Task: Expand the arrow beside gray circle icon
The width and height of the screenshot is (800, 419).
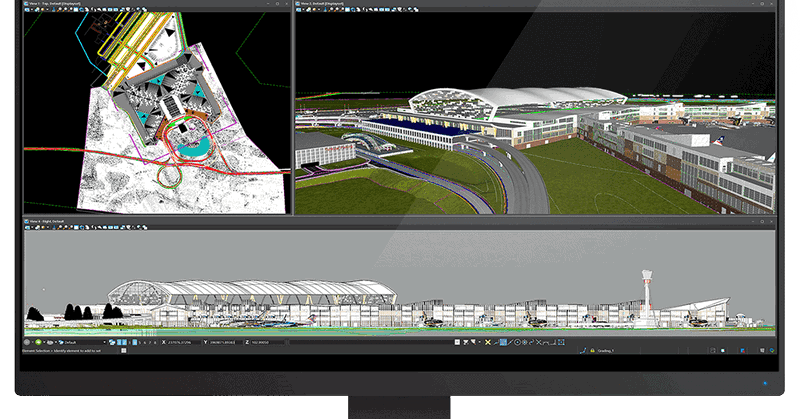Action: pos(33,342)
